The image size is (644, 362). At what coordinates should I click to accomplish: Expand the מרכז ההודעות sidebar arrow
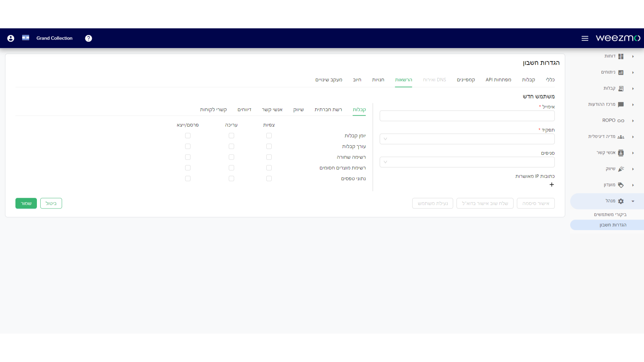coord(633,105)
